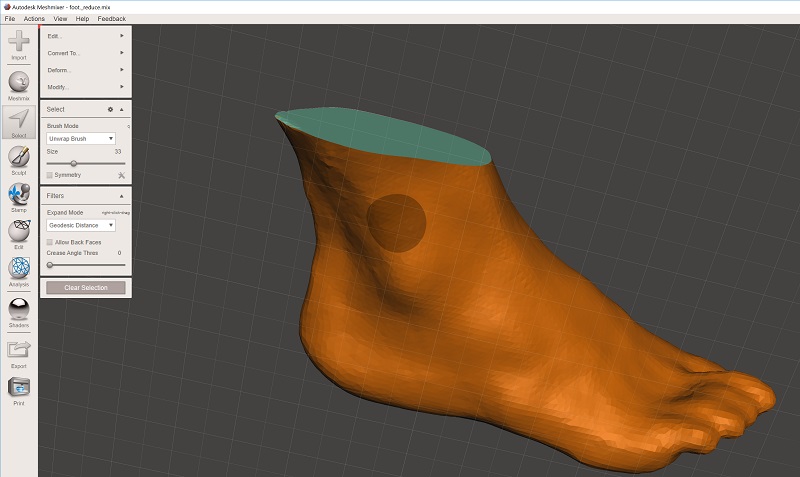Collapse the Select panel arrow
800x477 pixels.
tap(121, 109)
